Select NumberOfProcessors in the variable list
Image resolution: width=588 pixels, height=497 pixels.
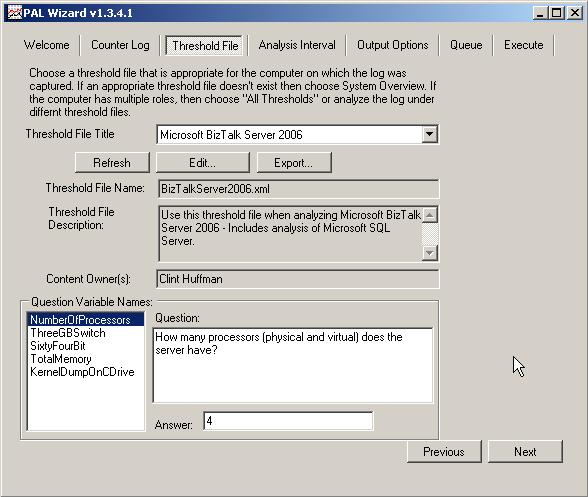[86, 320]
